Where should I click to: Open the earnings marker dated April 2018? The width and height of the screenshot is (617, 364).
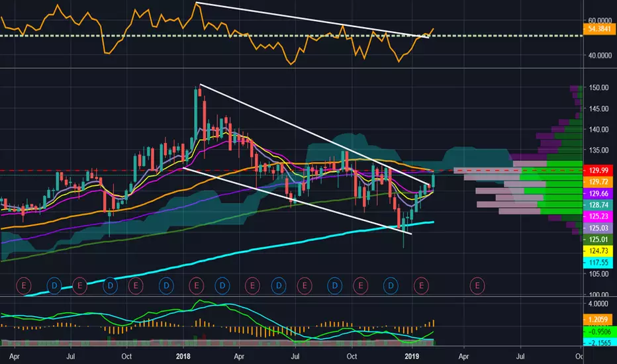(252, 285)
